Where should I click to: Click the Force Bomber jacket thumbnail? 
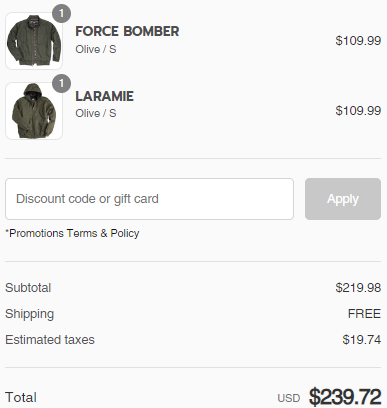pos(34,41)
